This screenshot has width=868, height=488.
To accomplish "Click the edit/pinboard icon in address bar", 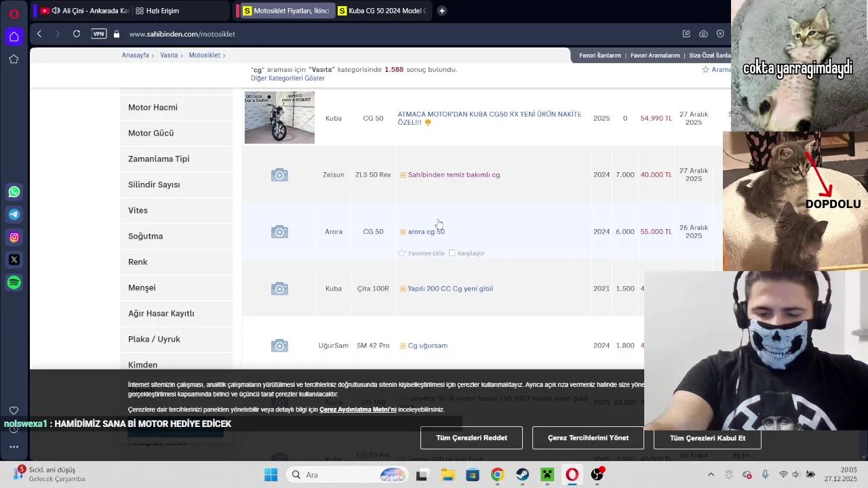I will point(686,34).
